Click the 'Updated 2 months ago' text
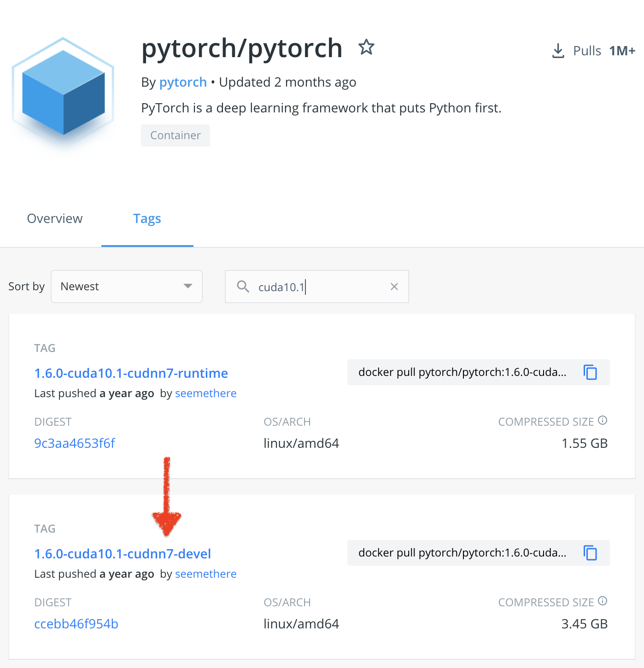This screenshot has height=668, width=644. tap(287, 82)
